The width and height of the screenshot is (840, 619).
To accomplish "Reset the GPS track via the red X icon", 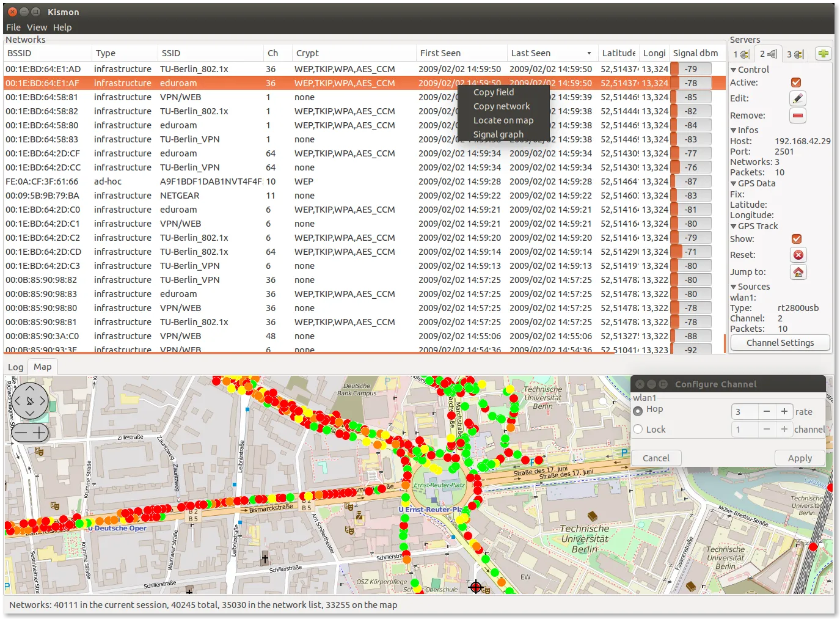I will [x=798, y=255].
